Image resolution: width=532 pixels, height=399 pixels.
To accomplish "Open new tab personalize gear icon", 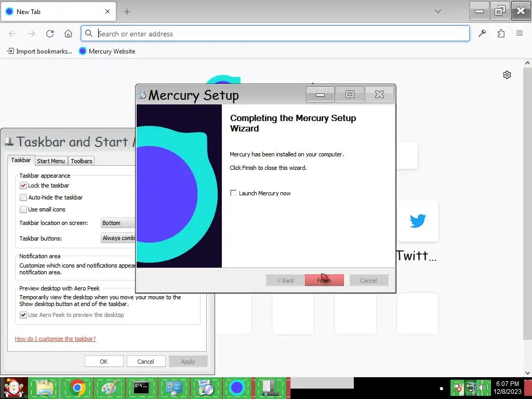I will pos(507,75).
